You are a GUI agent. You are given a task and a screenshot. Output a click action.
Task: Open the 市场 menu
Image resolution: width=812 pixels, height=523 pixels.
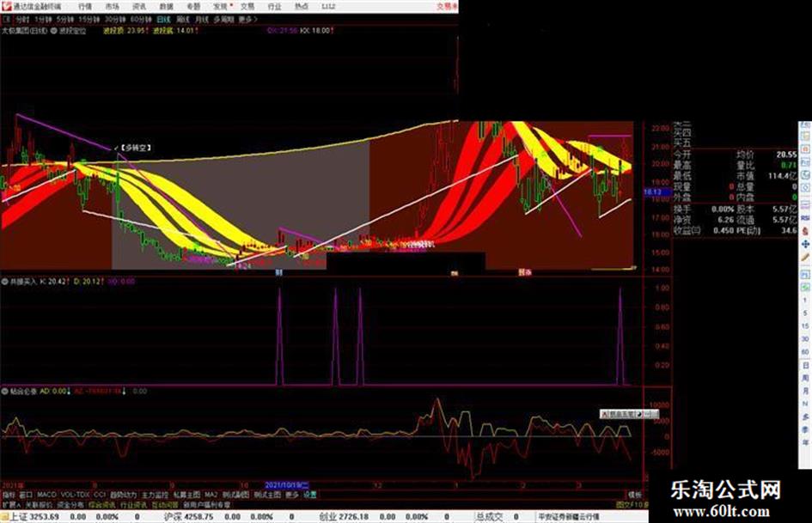(x=112, y=6)
